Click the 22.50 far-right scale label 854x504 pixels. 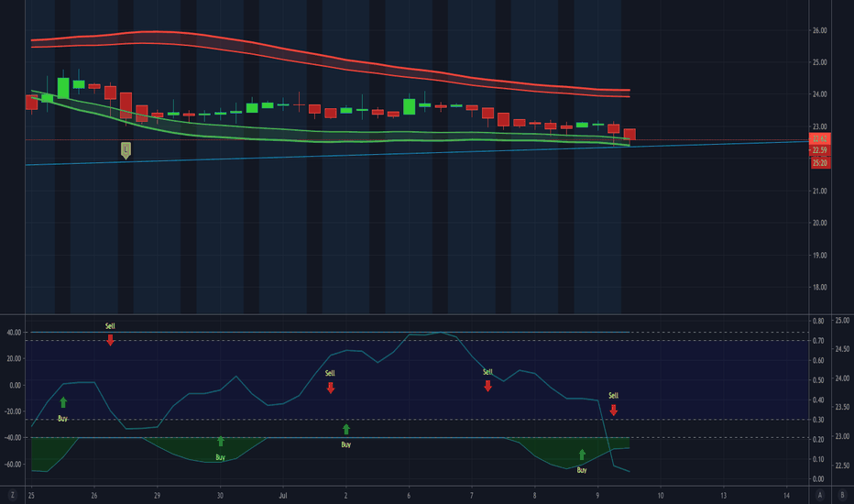842,466
